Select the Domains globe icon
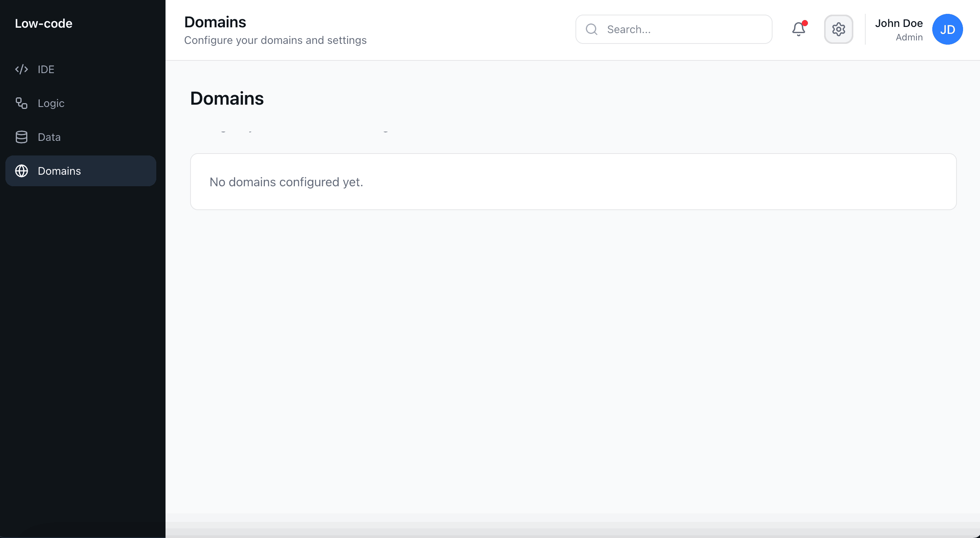 [x=22, y=171]
